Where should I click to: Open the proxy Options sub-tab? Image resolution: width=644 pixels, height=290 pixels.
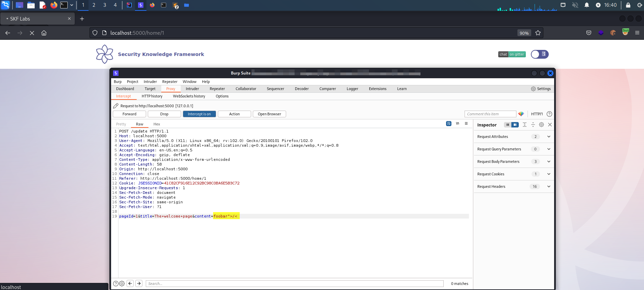click(222, 96)
